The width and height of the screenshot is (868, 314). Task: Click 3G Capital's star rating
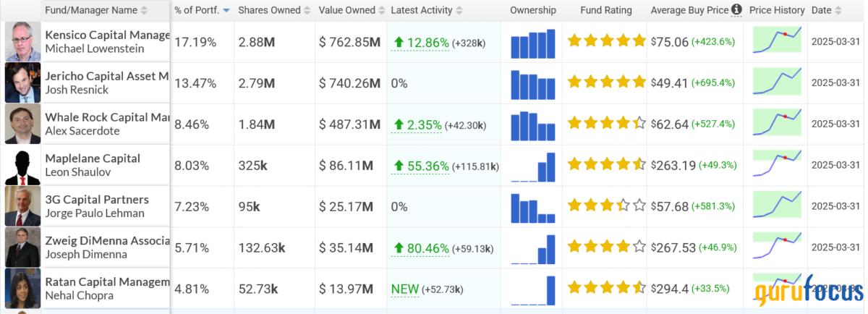click(x=606, y=206)
